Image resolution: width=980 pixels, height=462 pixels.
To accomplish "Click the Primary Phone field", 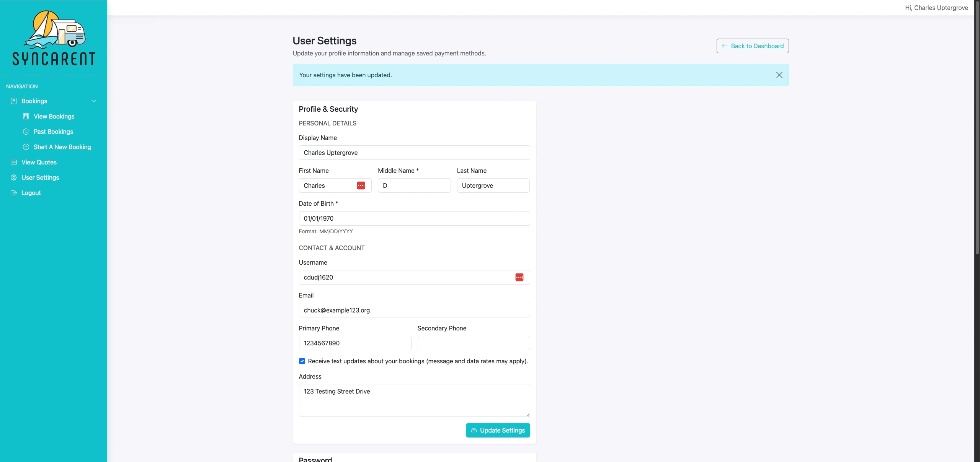I will (x=355, y=343).
